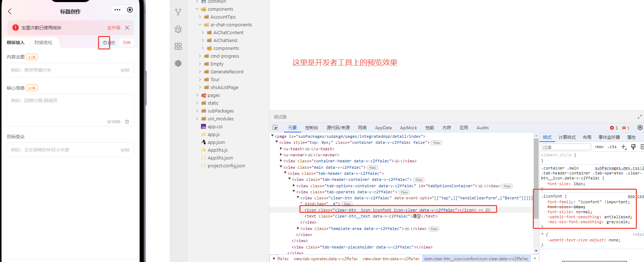This screenshot has width=644, height=262.
Task: Expand the debugger panel with the resize arrow
Action: [x=640, y=117]
